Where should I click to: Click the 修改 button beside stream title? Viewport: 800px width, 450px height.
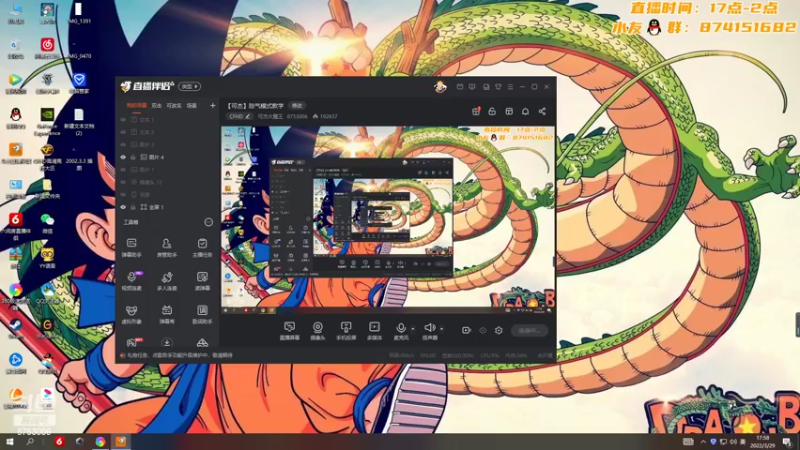point(297,106)
